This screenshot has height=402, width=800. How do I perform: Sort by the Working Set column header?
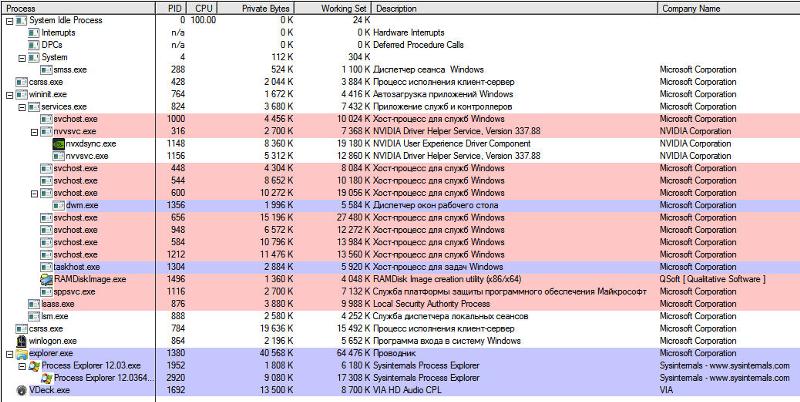(x=333, y=8)
